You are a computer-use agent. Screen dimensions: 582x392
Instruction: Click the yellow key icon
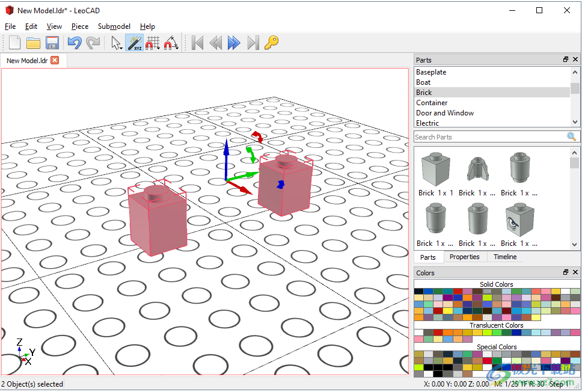click(x=272, y=43)
